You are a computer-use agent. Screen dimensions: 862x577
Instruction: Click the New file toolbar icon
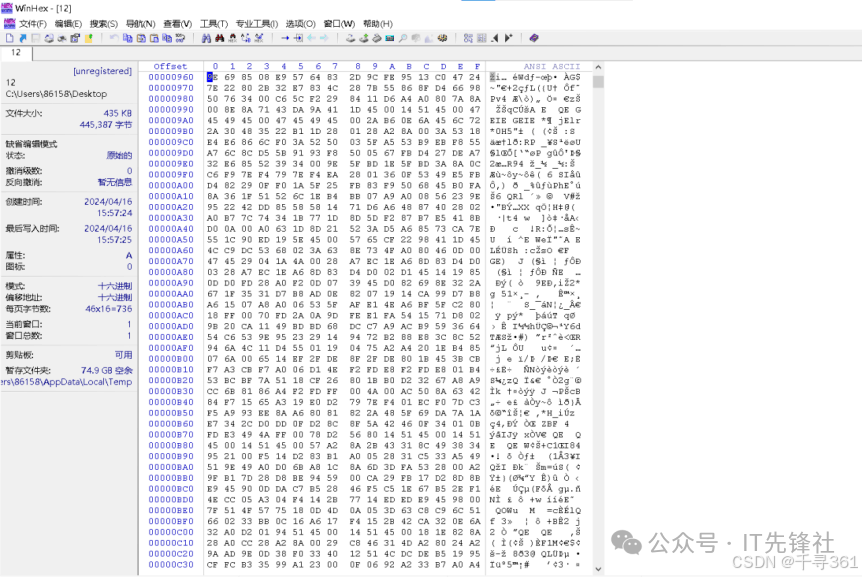[x=8, y=38]
